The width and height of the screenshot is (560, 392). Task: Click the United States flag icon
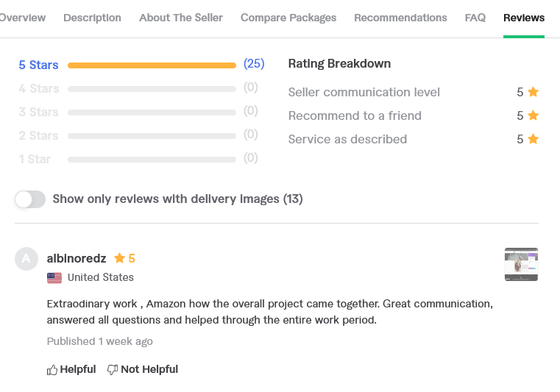tap(54, 278)
